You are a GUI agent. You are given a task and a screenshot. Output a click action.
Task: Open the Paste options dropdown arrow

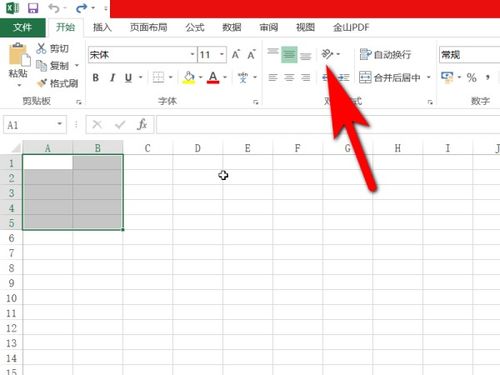(x=19, y=85)
